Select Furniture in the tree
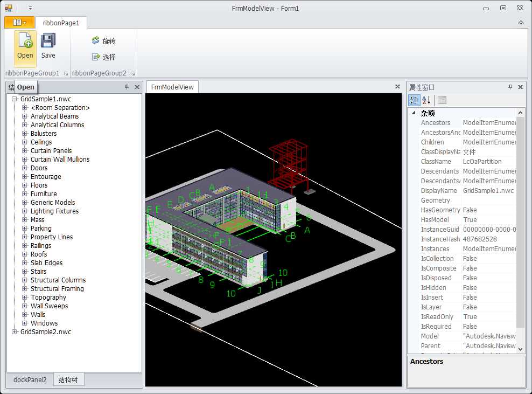The height and width of the screenshot is (394, 532). pos(44,193)
